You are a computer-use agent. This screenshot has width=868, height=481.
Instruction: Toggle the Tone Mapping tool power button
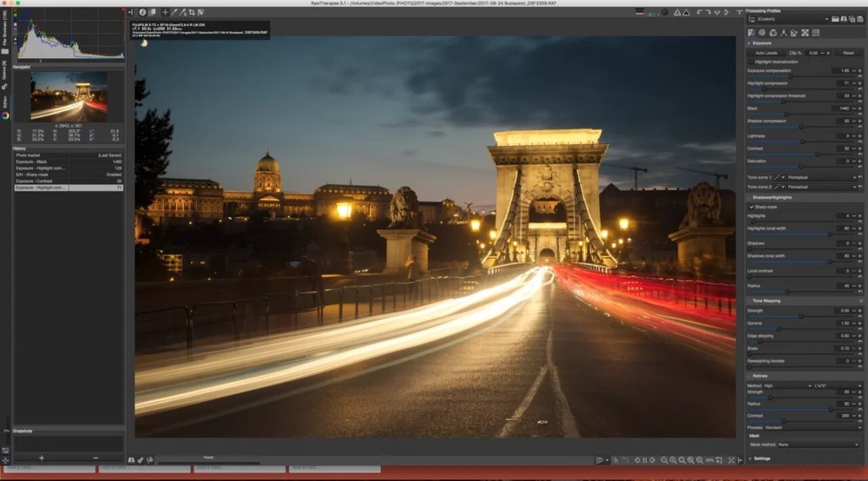tap(750, 300)
